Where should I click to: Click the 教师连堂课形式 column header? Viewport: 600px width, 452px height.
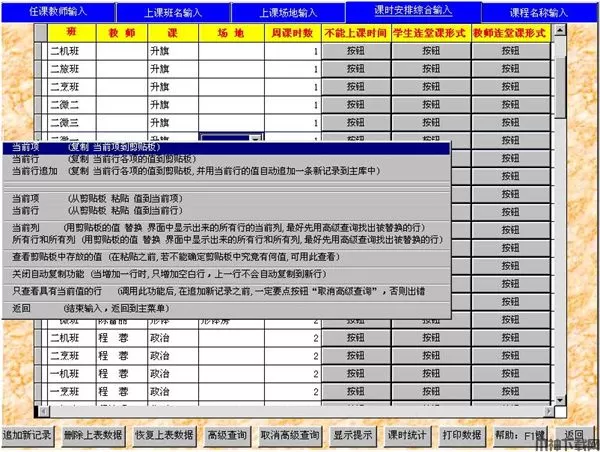point(511,33)
